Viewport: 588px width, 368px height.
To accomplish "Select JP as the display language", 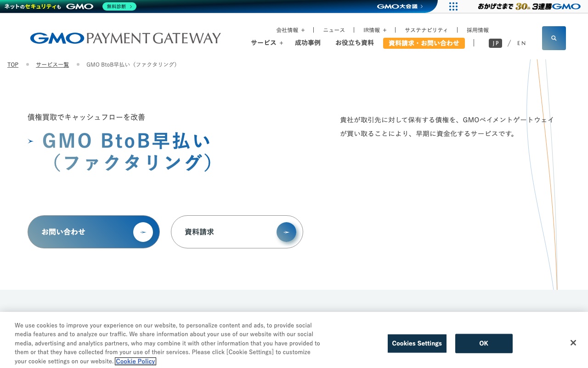I will click(495, 43).
